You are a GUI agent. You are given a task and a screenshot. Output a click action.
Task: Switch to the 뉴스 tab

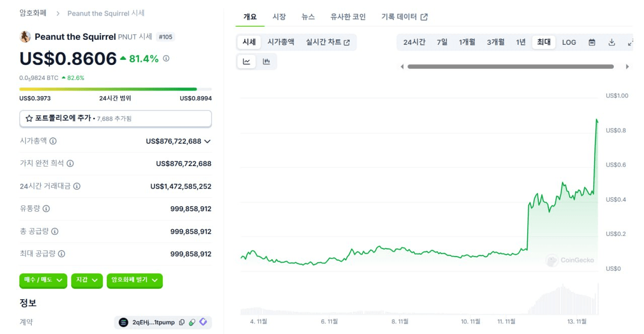[308, 17]
